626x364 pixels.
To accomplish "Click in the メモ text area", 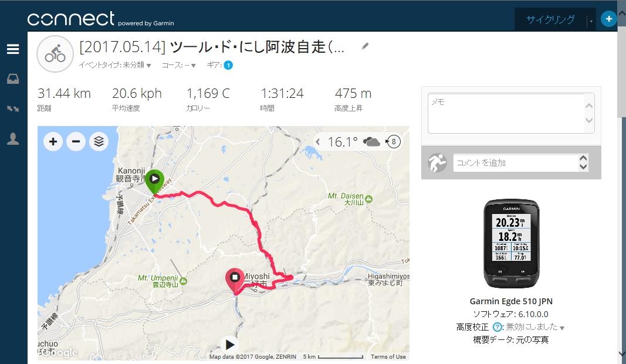I will [x=506, y=113].
